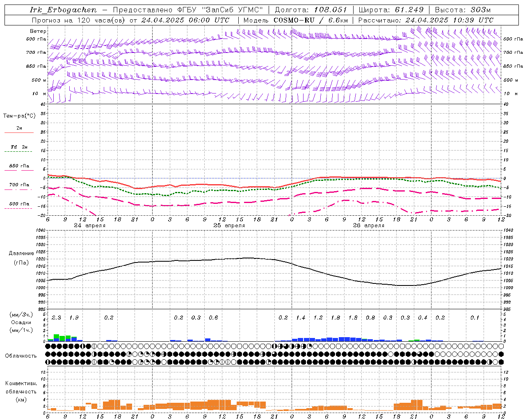Screen dimensions: 525x420
Task: Click the "Облачность" cloud cover label
Action: click(x=21, y=356)
